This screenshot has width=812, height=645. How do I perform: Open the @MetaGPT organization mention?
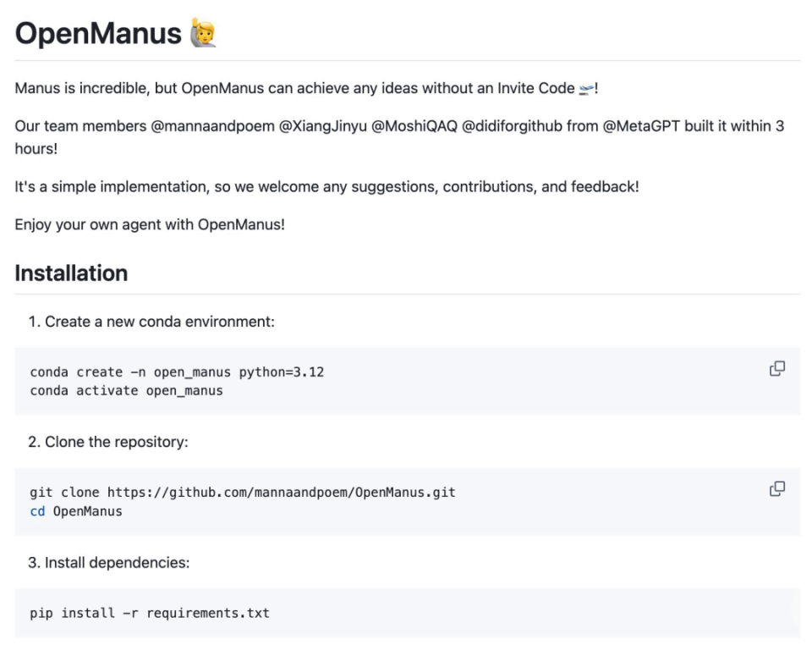click(x=641, y=126)
